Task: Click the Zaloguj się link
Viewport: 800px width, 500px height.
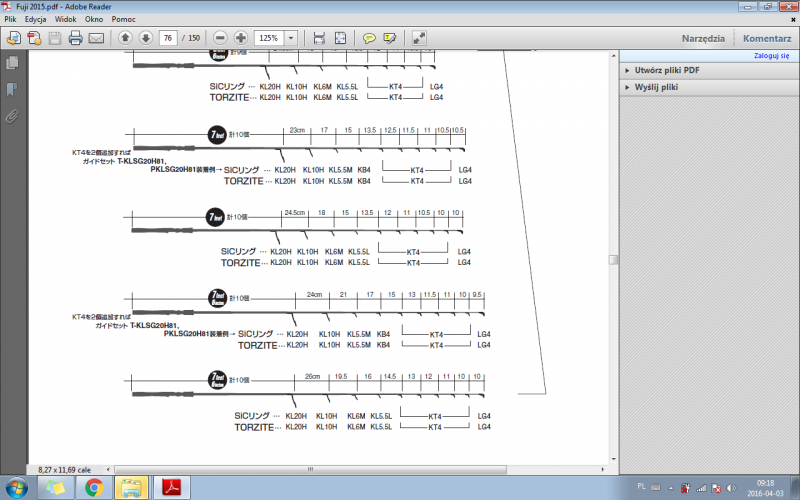Action: 770,56
